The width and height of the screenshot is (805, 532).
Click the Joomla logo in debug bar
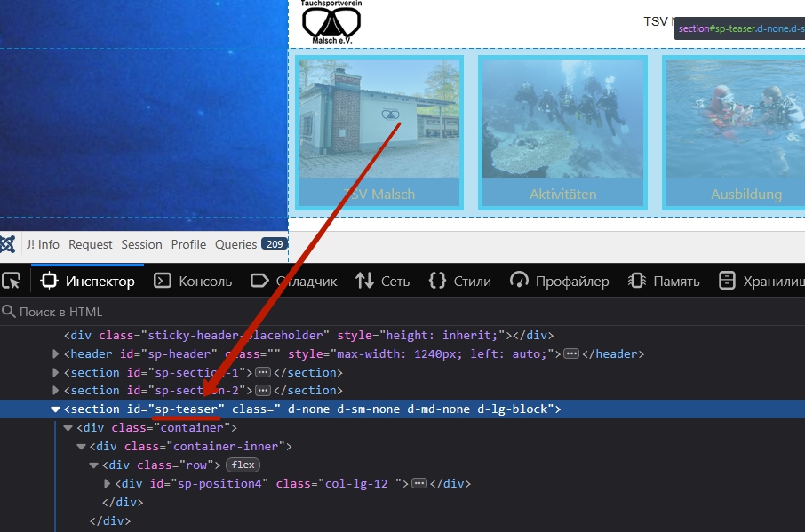click(7, 244)
